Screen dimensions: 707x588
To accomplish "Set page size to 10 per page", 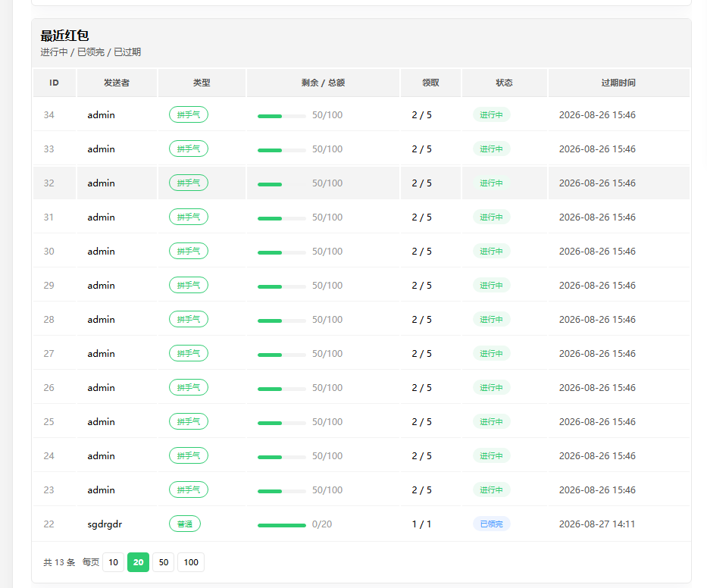I will click(113, 562).
